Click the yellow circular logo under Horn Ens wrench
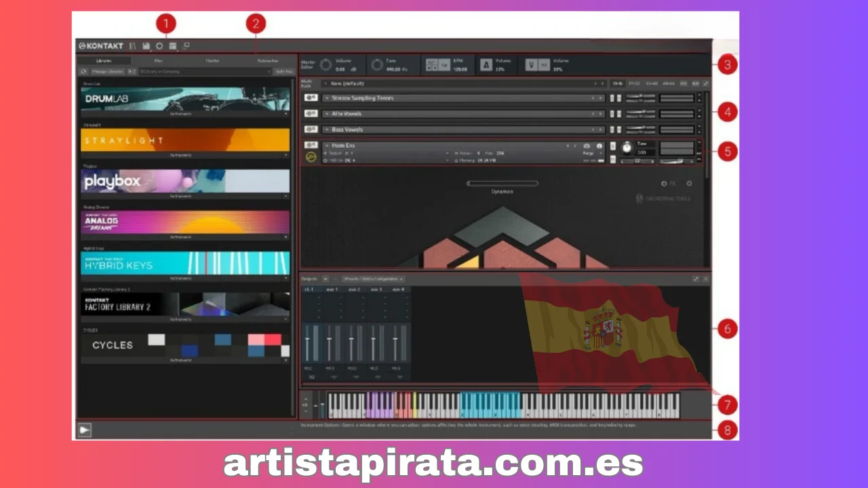 pos(311,157)
